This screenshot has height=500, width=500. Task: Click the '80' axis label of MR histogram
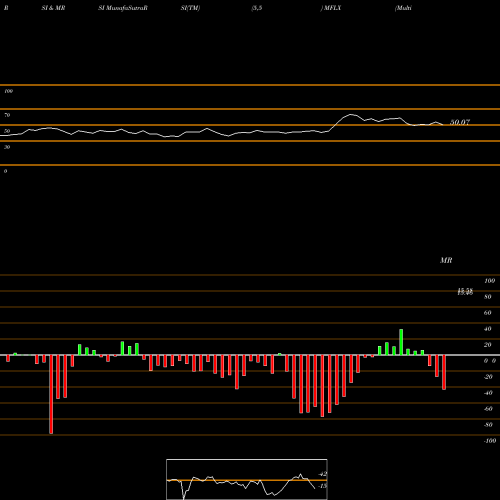[x=488, y=297]
